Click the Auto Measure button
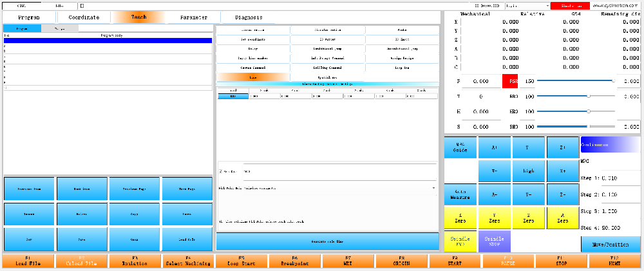The height and width of the screenshot is (271, 644). tap(460, 194)
